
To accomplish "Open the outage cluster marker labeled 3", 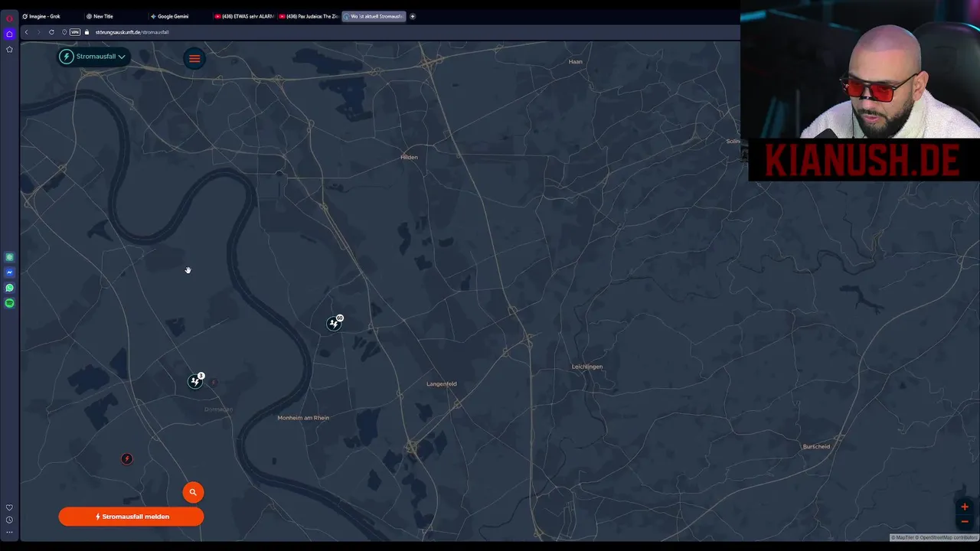I will point(196,381).
